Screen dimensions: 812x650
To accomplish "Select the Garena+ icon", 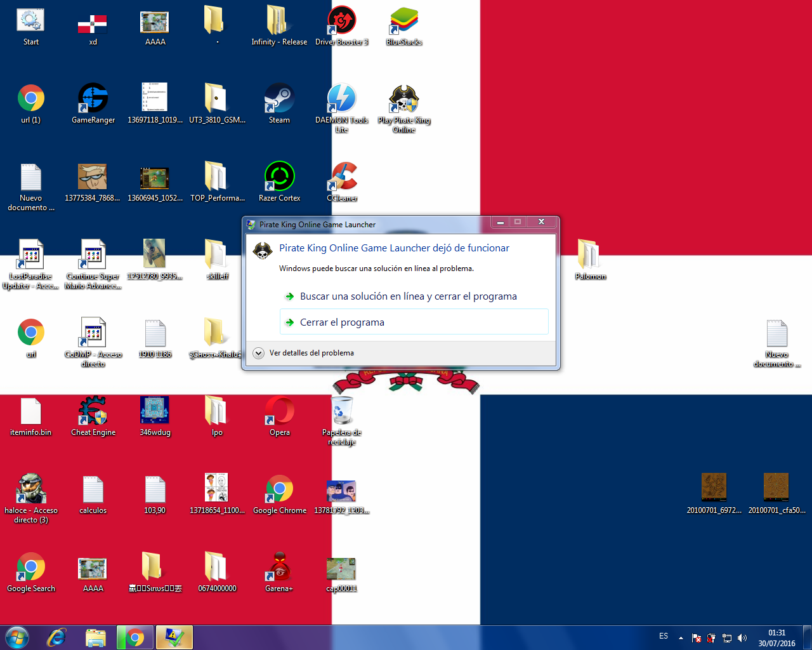I will [279, 573].
